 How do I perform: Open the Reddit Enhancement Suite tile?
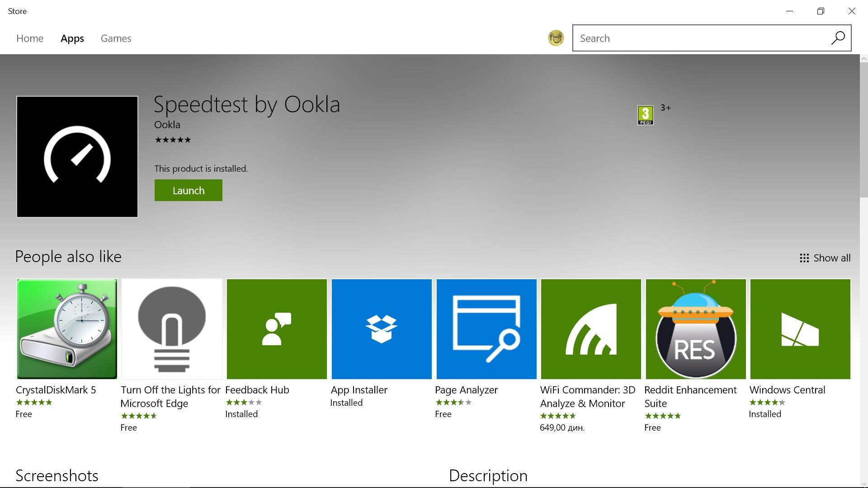696,329
